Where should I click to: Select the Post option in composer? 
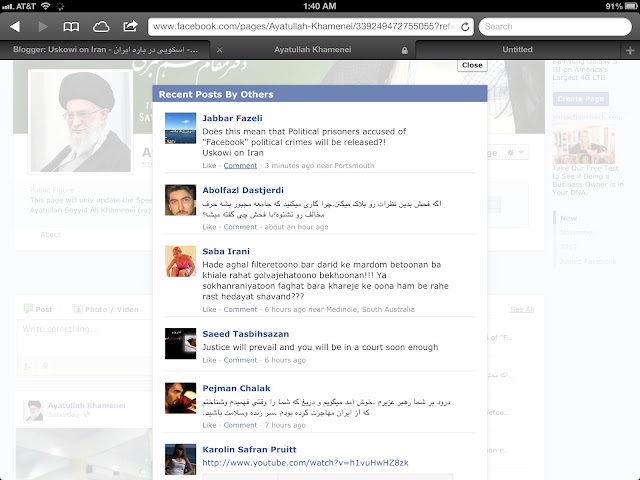pyautogui.click(x=38, y=309)
